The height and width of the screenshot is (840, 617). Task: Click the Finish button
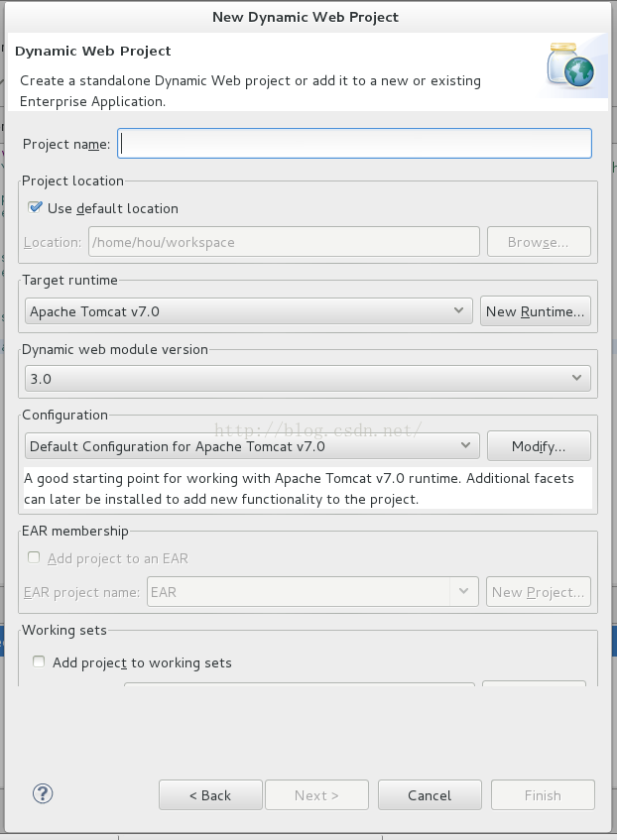coord(543,795)
